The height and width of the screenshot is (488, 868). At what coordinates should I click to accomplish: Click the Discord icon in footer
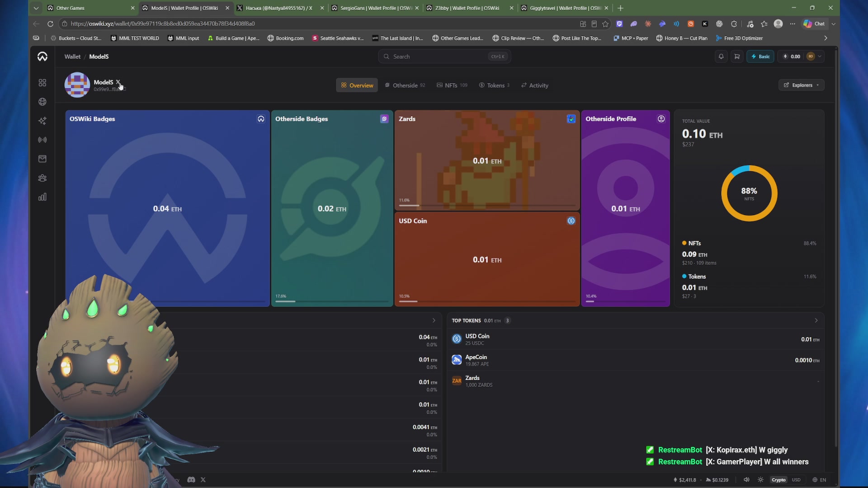191,479
